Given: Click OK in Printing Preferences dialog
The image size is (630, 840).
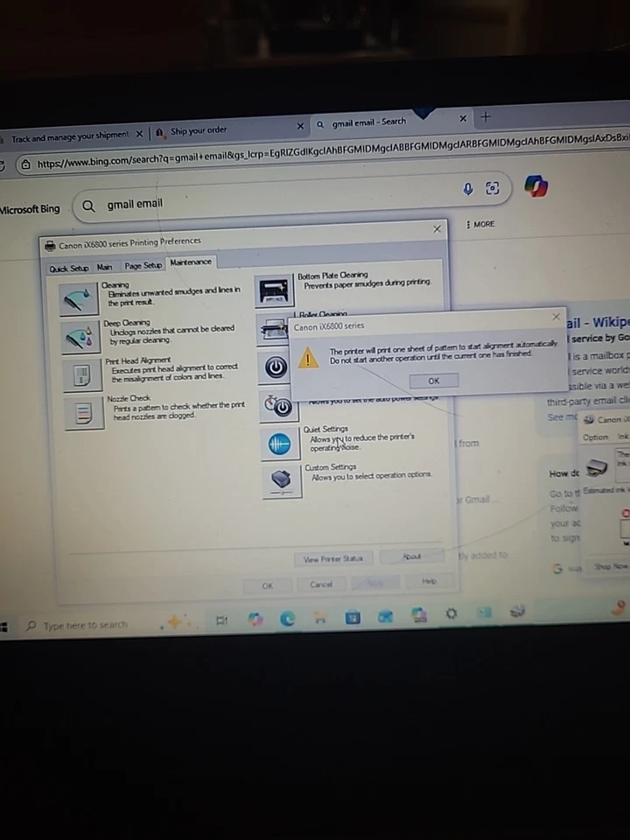Looking at the screenshot, I should point(268,585).
